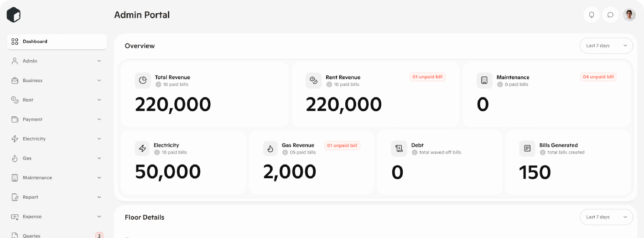This screenshot has height=238, width=644.
Task: Click the Gas Revenue flame icon
Action: point(270,148)
